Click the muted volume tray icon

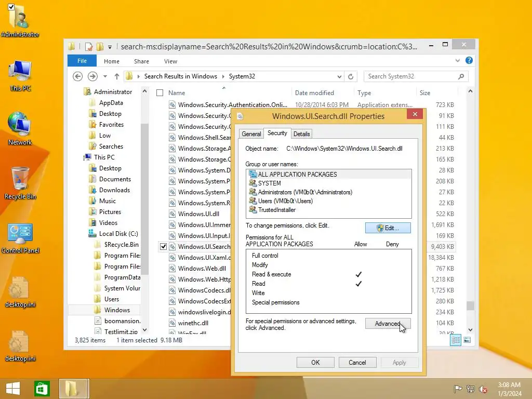pos(483,389)
